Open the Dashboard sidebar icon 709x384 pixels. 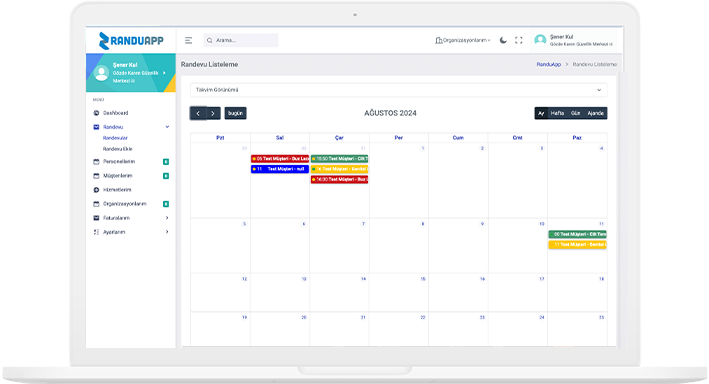(96, 113)
